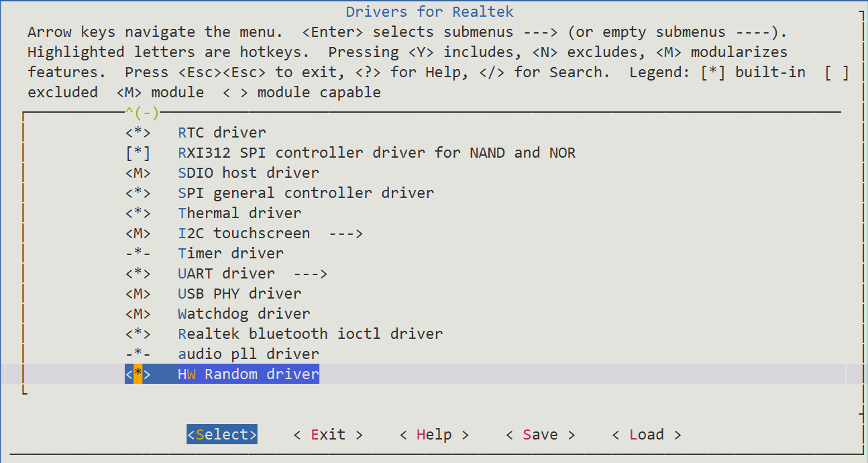
Task: Toggle the HW Random driver asterisk marker
Action: coord(138,374)
